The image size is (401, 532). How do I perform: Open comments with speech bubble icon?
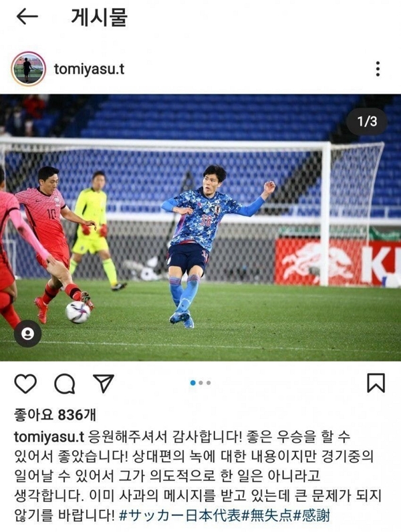point(64,384)
